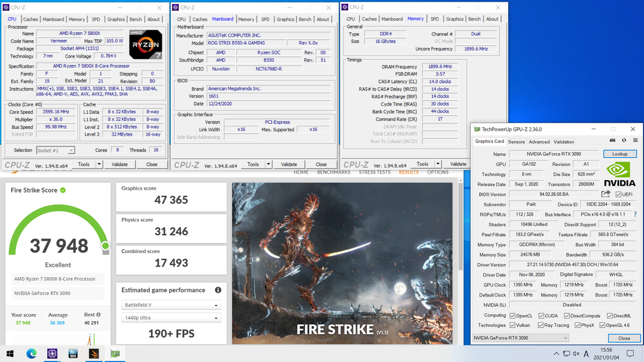Click the GPU-Z title bar app icon
The width and height of the screenshot is (644, 362).
click(x=477, y=129)
